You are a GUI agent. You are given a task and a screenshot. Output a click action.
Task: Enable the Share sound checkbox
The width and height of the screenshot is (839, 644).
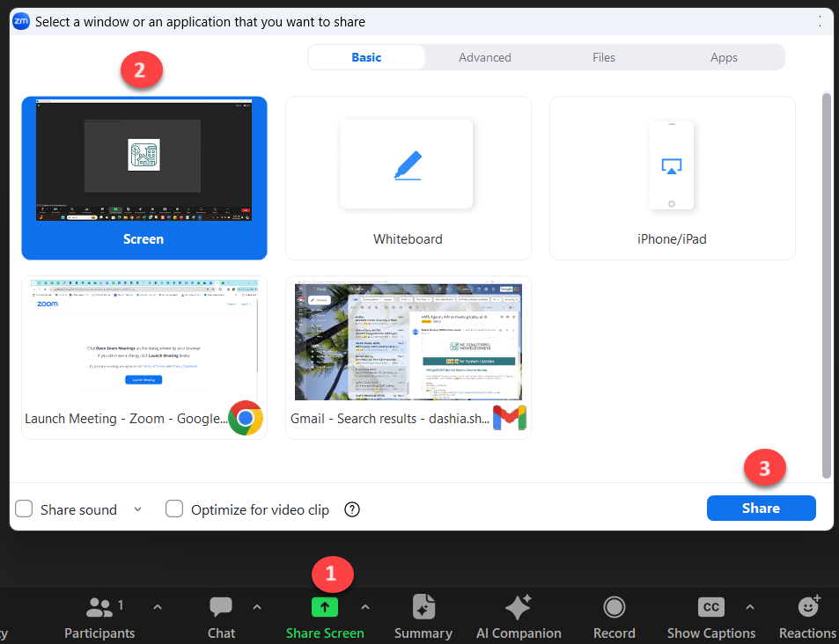(x=24, y=509)
